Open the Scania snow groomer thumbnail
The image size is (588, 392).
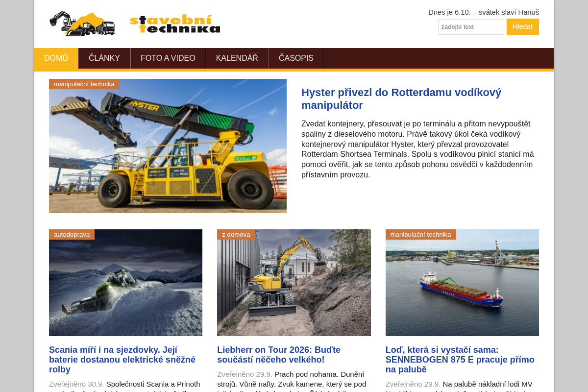125,283
